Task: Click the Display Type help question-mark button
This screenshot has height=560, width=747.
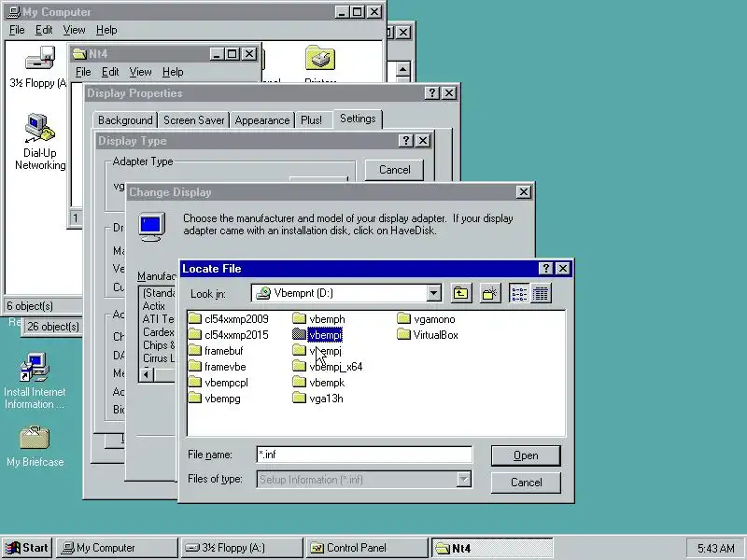Action: (405, 141)
